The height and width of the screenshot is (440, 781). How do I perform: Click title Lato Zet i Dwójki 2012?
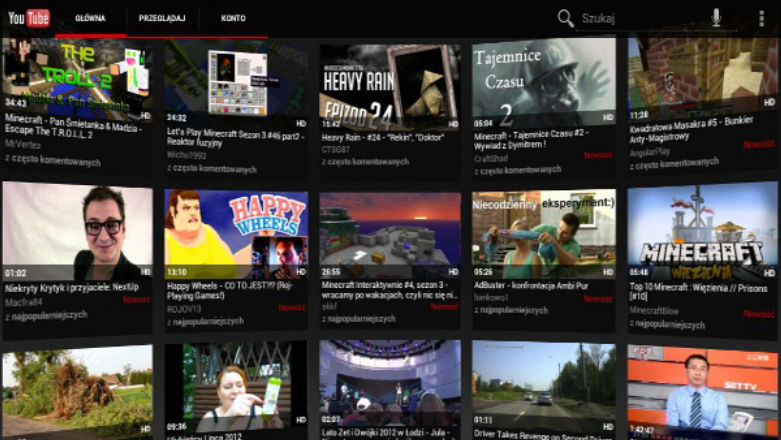click(386, 434)
